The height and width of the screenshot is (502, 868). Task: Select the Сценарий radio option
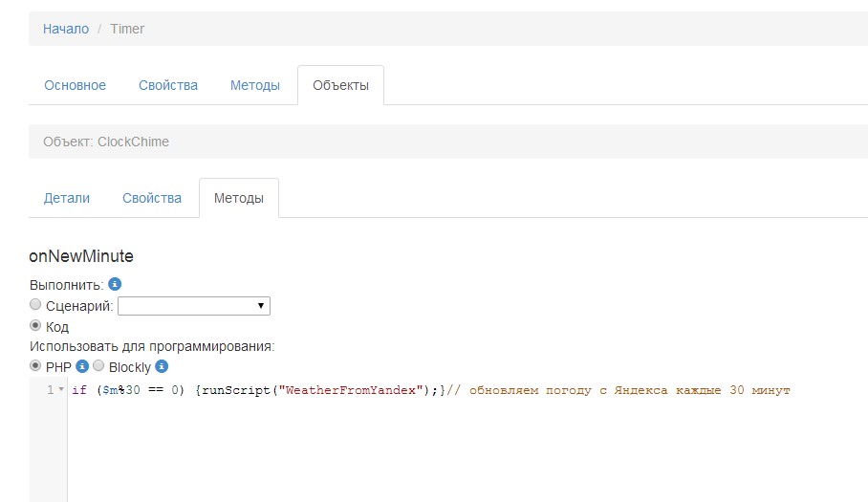point(35,305)
